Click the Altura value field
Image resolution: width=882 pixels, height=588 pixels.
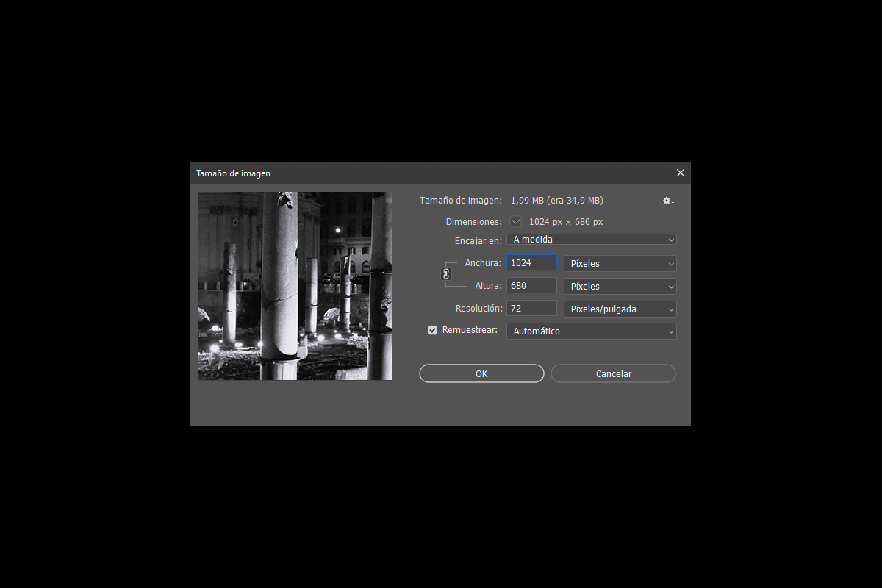click(x=531, y=286)
